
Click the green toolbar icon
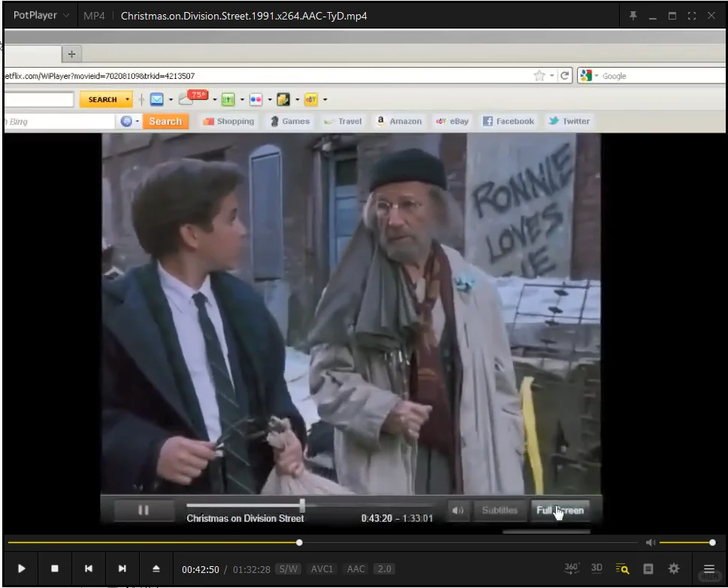coord(228,99)
